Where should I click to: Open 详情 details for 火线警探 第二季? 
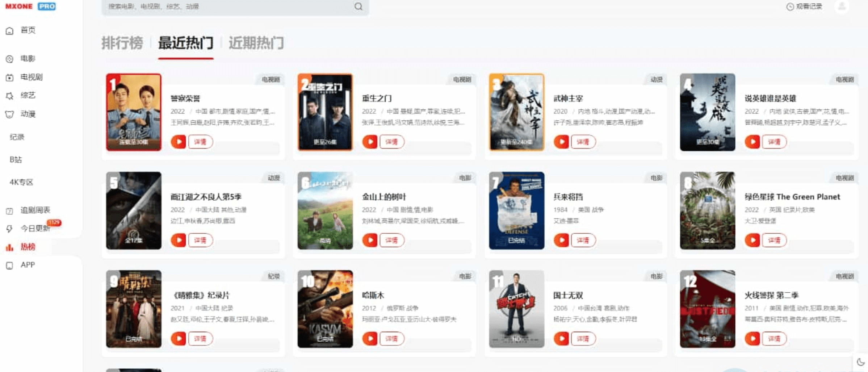click(774, 339)
